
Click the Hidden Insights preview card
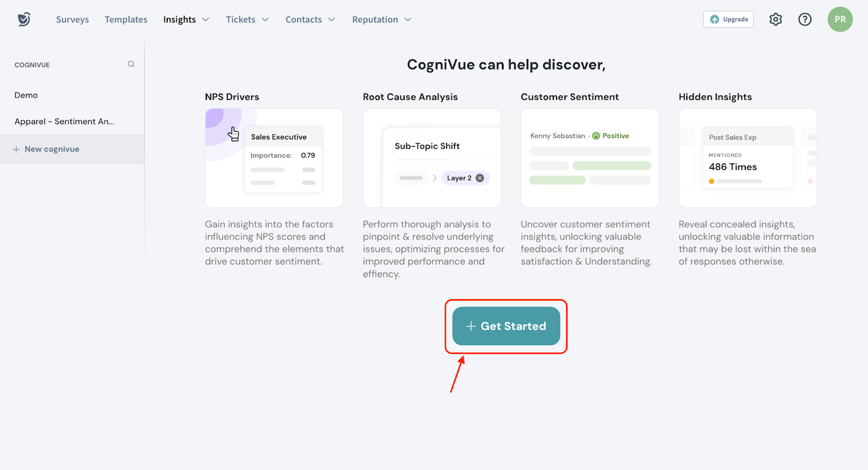[748, 158]
